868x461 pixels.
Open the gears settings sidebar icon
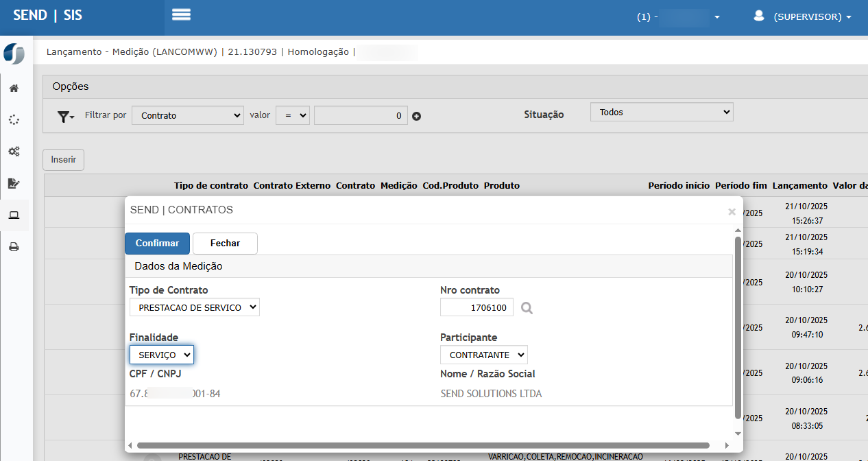pos(14,151)
